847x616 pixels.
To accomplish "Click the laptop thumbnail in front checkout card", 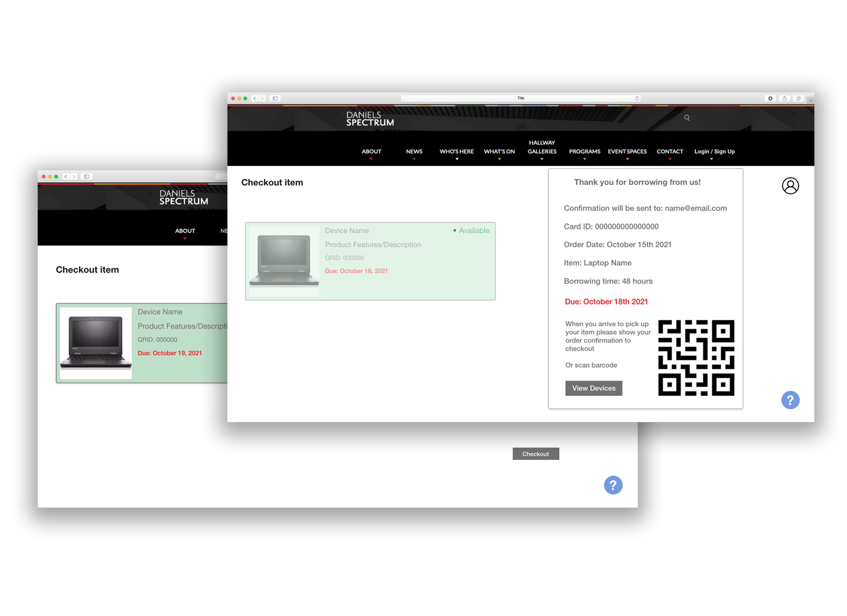I will [x=284, y=261].
